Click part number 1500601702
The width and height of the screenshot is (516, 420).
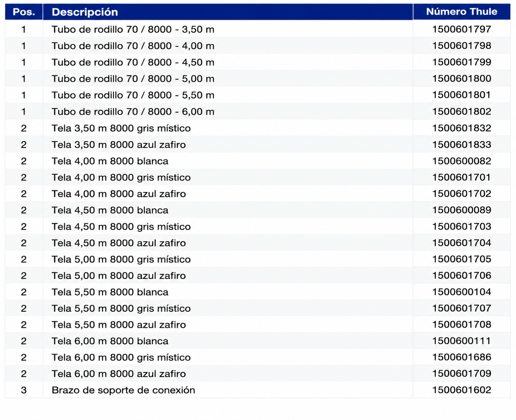click(x=461, y=193)
